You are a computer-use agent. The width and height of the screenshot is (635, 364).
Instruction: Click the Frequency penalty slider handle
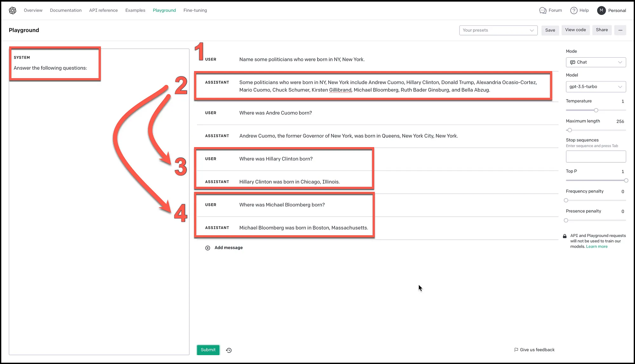pyautogui.click(x=566, y=200)
